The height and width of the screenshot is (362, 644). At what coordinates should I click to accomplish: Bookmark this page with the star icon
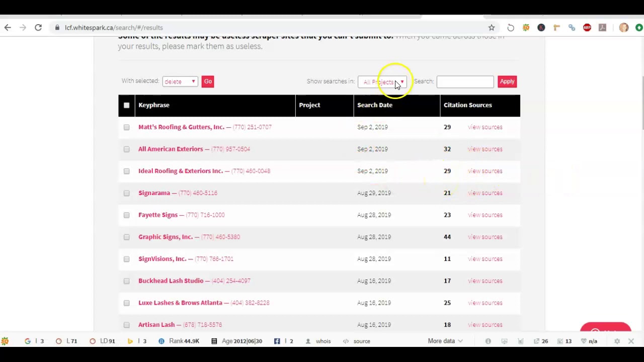pyautogui.click(x=492, y=28)
